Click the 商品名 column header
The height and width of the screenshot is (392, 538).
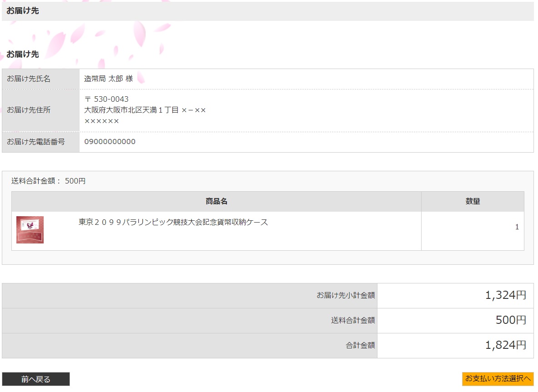[216, 201]
